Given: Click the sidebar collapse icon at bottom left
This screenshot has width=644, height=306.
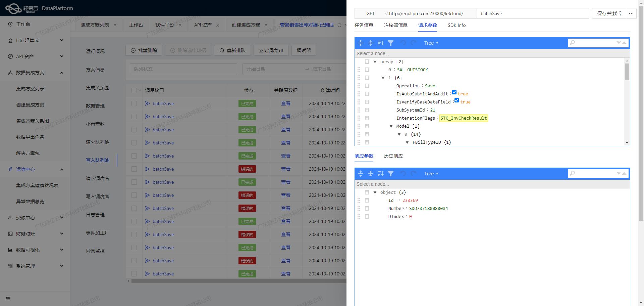Looking at the screenshot, I should 8,298.
